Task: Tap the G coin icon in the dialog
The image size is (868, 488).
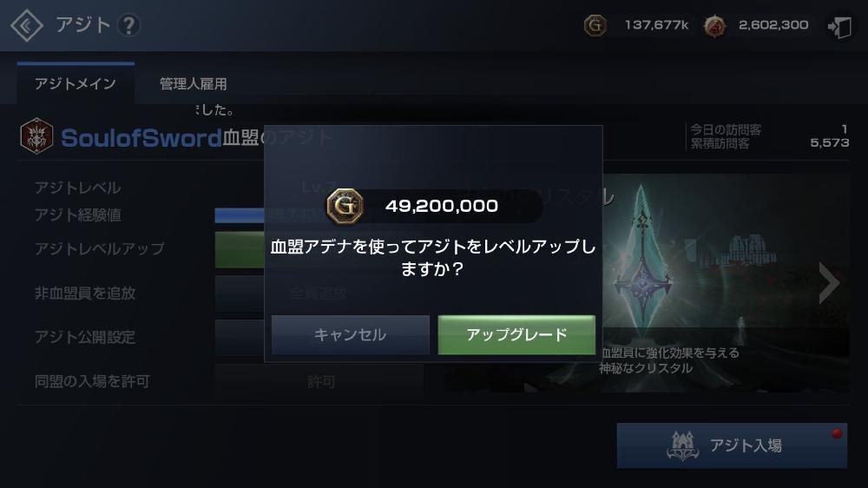Action: (x=345, y=206)
